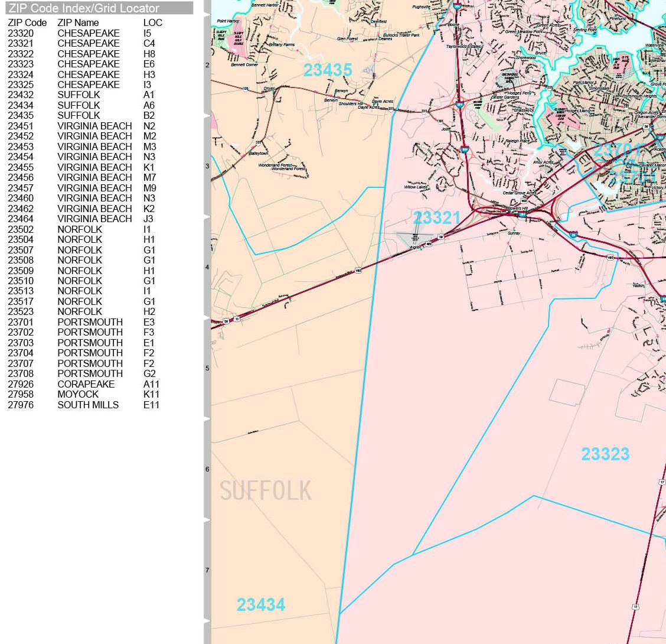This screenshot has width=666, height=644.
Task: Select the 23707 Portsmouth entry
Action: pyautogui.click(x=85, y=363)
